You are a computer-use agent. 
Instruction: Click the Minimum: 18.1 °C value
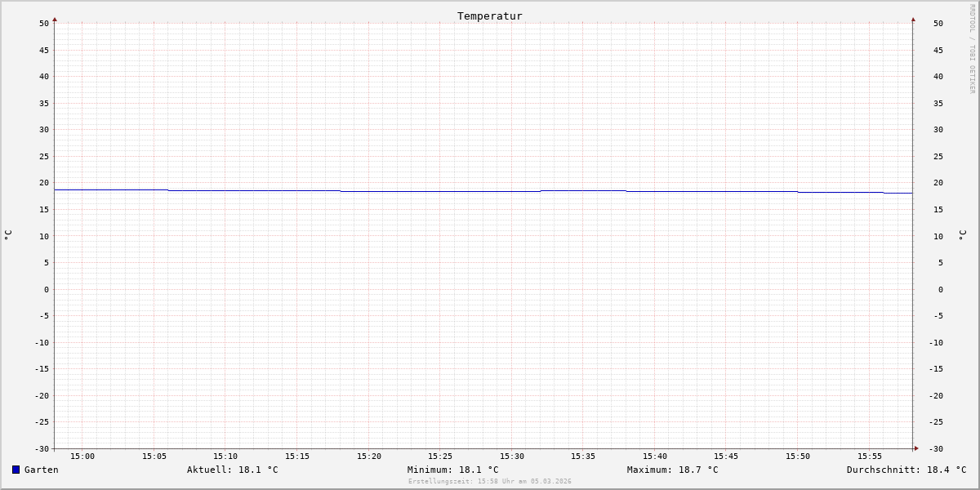pos(453,470)
